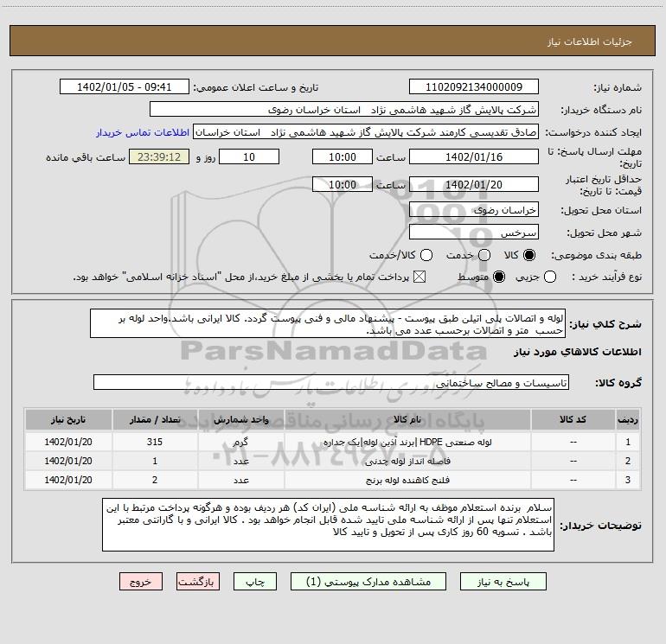This screenshot has width=666, height=644.
Task: Click quantity 315 in row 1
Action: [x=155, y=442]
